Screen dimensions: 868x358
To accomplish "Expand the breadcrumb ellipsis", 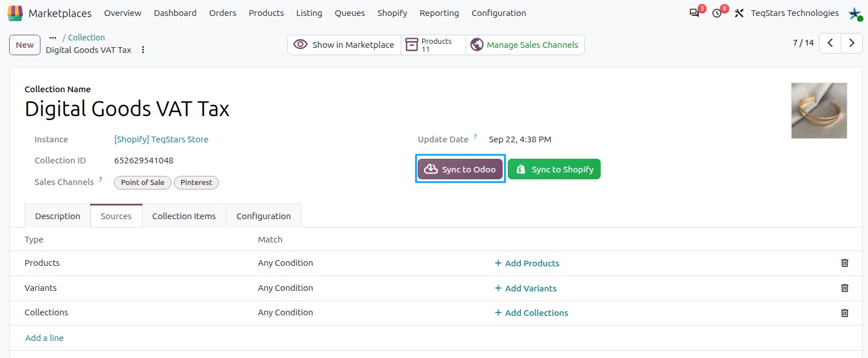I will pos(53,38).
